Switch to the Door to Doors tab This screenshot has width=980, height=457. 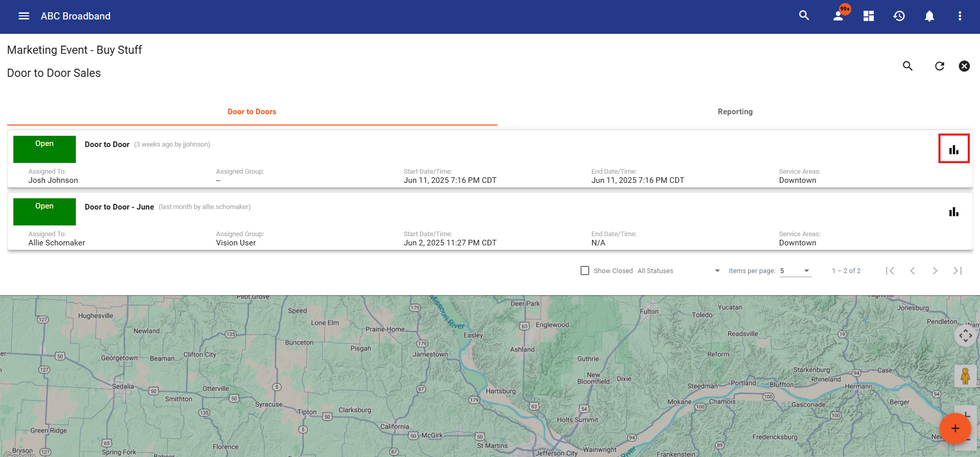[x=252, y=112]
